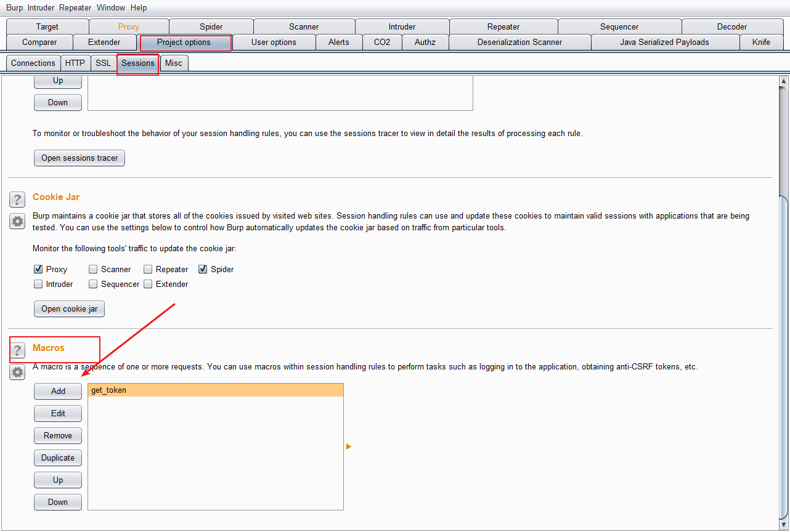Duplicate the selected macro

pos(58,457)
